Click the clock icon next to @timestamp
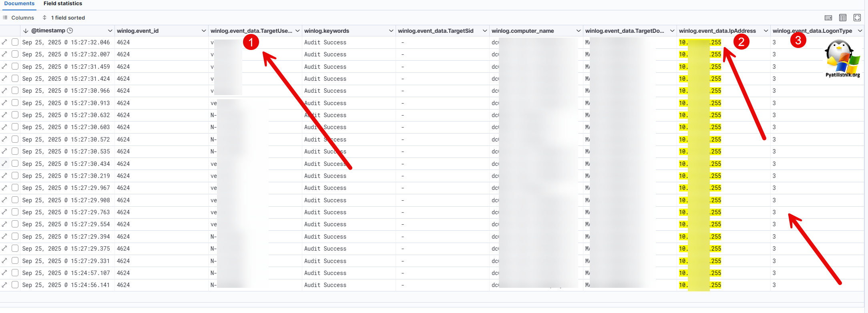 70,30
